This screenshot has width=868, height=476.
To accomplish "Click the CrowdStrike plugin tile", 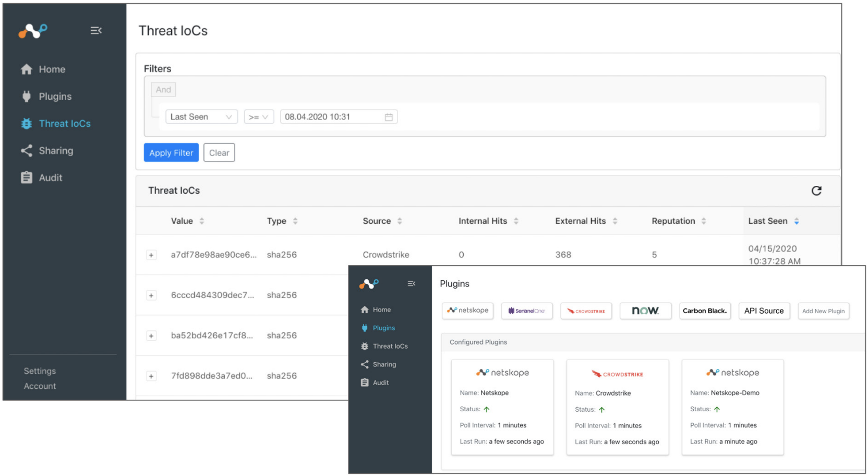I will click(x=586, y=311).
